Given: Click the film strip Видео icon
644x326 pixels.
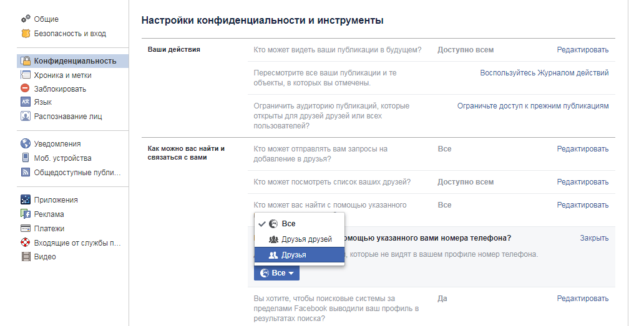Looking at the screenshot, I should [26, 257].
